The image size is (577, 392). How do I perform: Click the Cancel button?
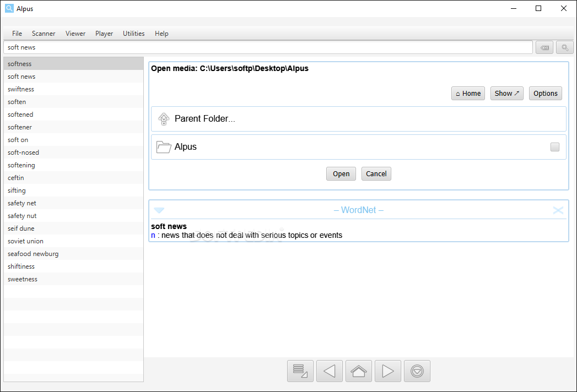pyautogui.click(x=376, y=173)
